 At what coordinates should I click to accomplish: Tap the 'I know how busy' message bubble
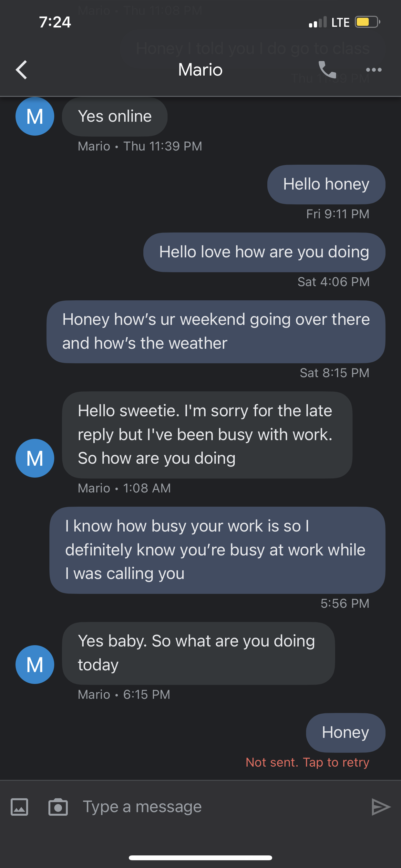click(x=217, y=550)
